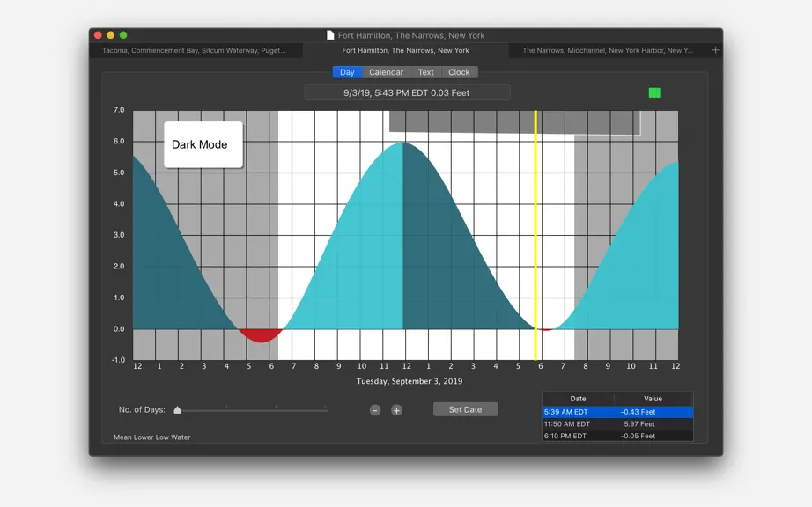Click the No. of Days slider thumb
Image resolution: width=812 pixels, height=507 pixels.
coord(178,410)
